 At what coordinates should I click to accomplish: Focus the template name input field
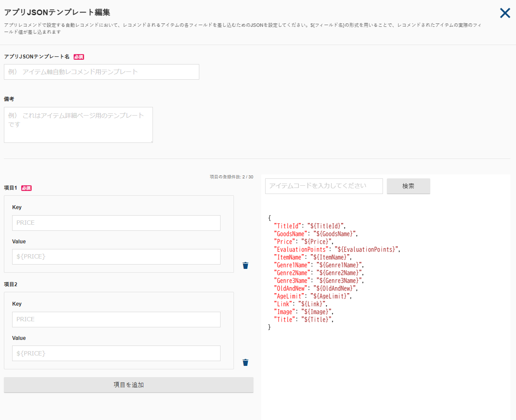coord(101,72)
